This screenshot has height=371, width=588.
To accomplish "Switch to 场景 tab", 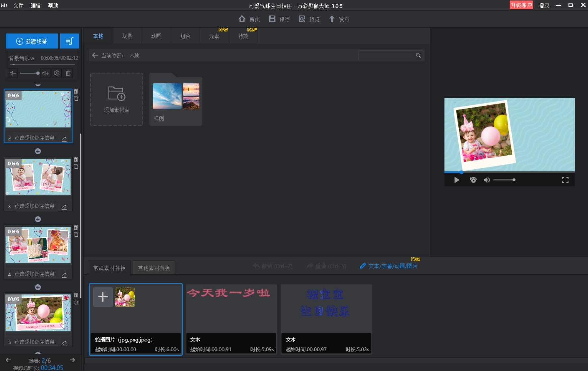I will [x=127, y=36].
